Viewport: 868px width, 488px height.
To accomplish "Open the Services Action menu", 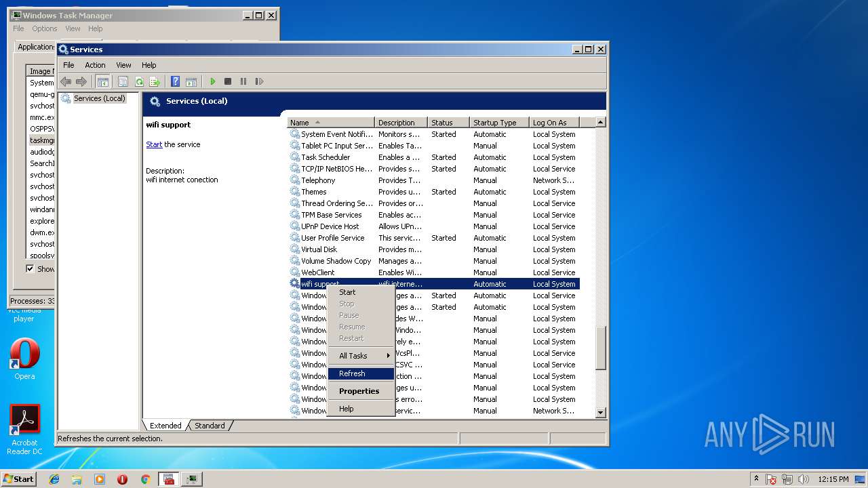I will click(95, 65).
